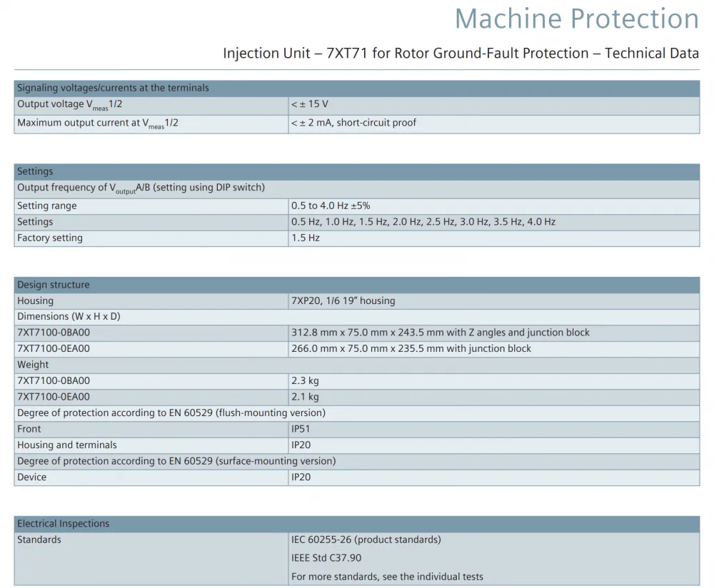The width and height of the screenshot is (714, 588).
Task: Click the 'Housing' row label
Action: pyautogui.click(x=36, y=301)
